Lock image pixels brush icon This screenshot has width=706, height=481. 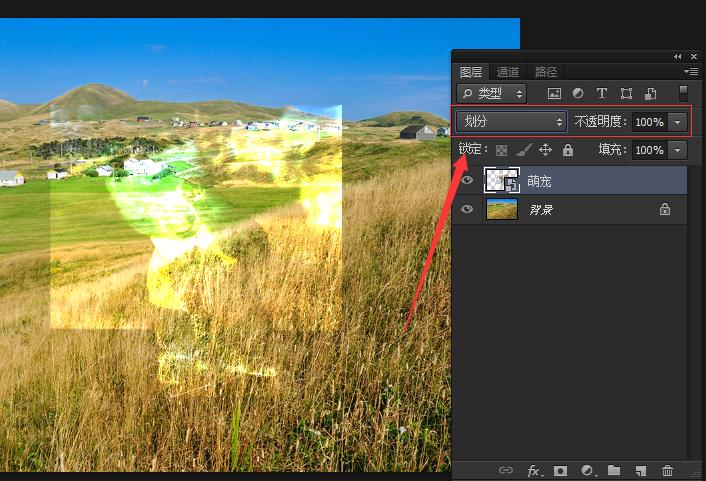click(523, 150)
